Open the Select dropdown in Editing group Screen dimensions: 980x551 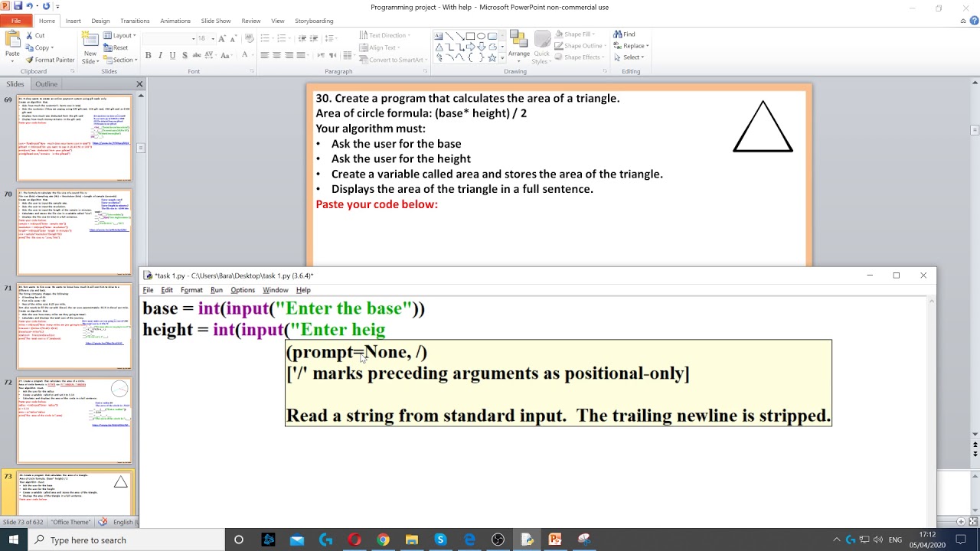(629, 57)
